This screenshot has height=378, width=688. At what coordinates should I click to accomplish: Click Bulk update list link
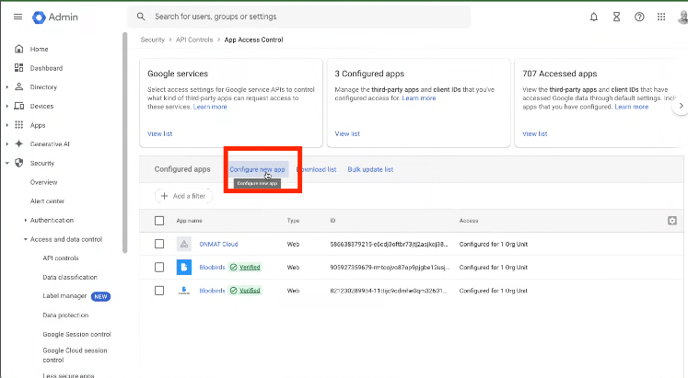pos(370,169)
